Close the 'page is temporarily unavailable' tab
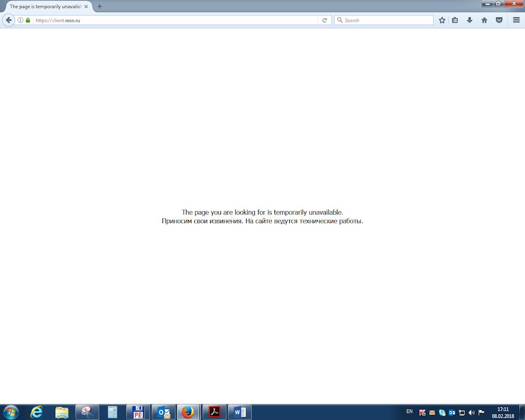 click(x=86, y=7)
